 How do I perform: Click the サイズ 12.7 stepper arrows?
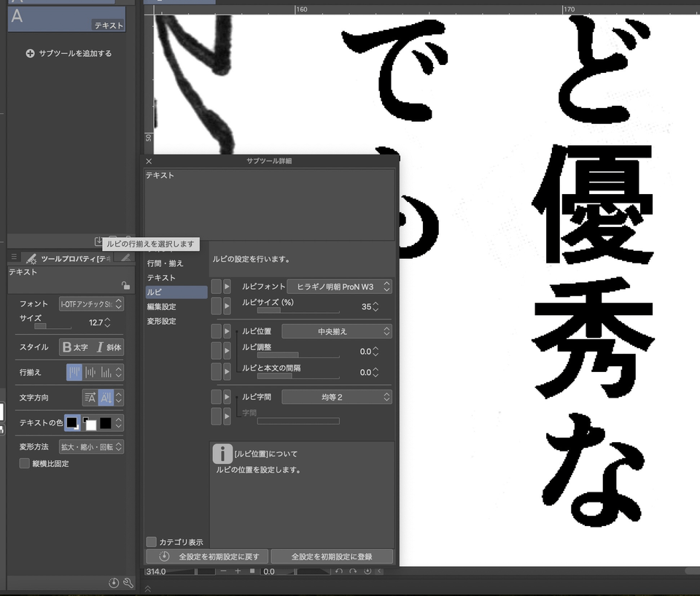click(x=107, y=322)
